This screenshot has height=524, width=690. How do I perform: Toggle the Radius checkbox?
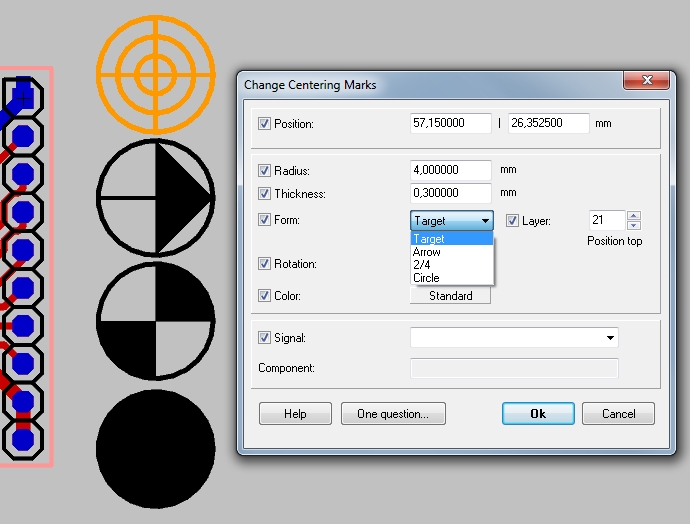[264, 171]
